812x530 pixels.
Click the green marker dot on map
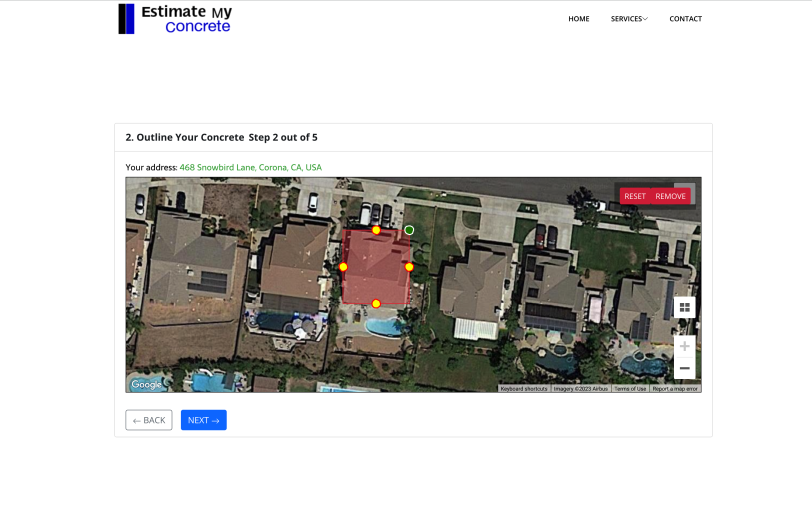[x=409, y=230]
